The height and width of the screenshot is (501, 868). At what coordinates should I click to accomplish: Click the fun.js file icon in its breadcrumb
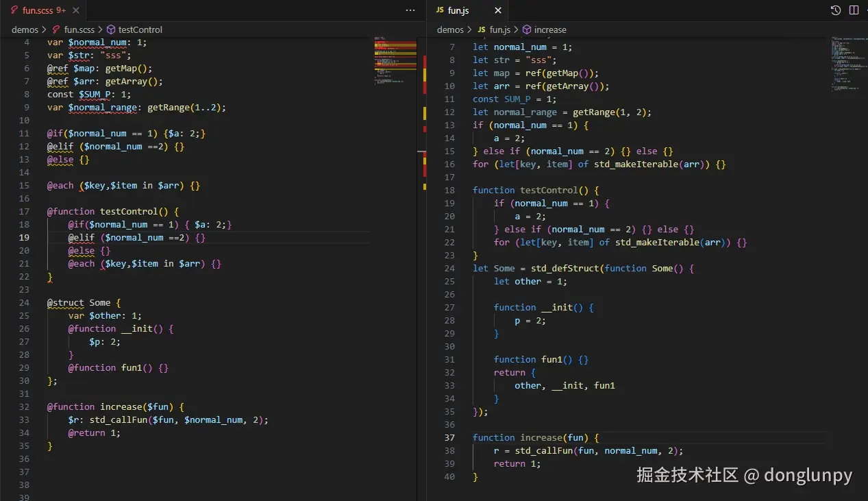pos(483,29)
